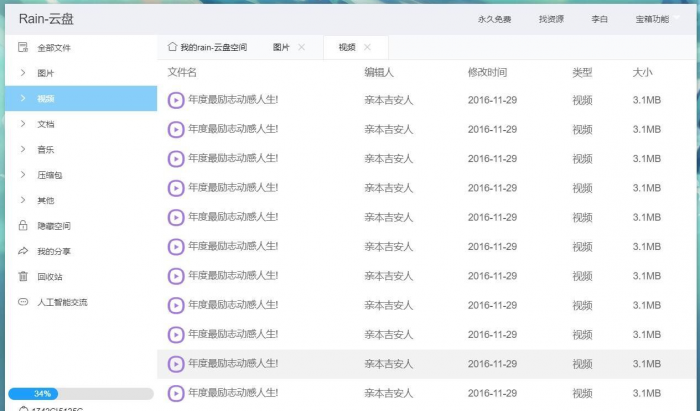Open 找资源 in the top bar

click(x=551, y=19)
